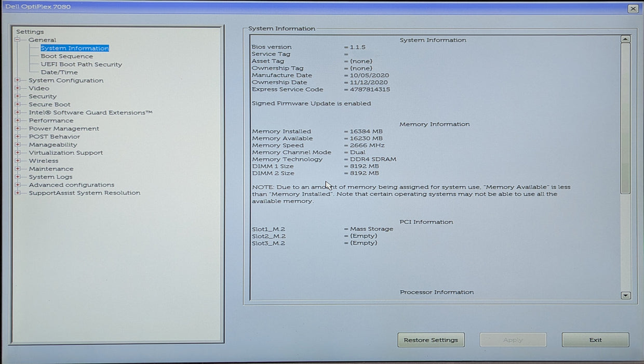Click the Bios version value 1.1.5
Image resolution: width=644 pixels, height=364 pixels.
pyautogui.click(x=357, y=47)
